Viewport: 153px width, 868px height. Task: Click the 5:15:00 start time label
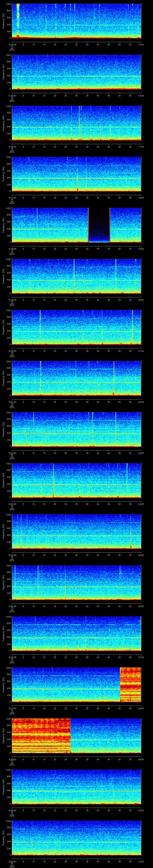click(12, 96)
